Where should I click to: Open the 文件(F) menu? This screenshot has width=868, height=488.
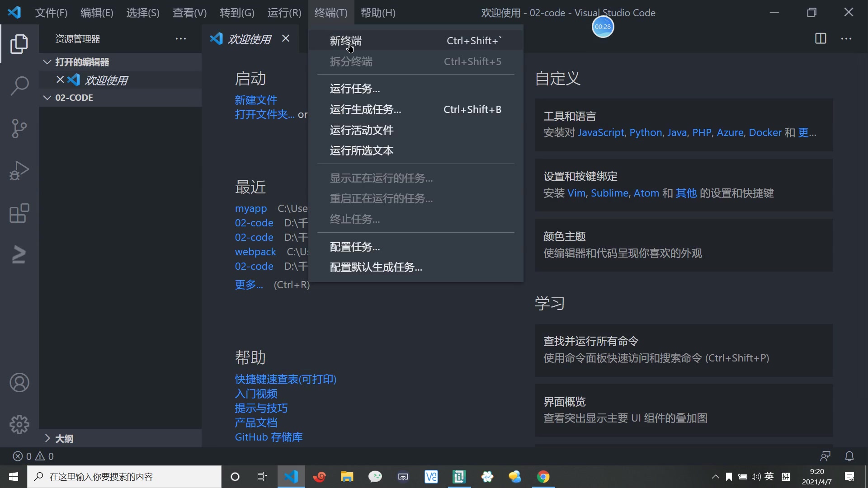(51, 13)
